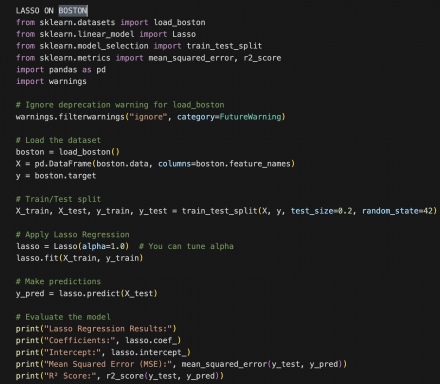
Task: Click the R² Score print statement
Action: (120, 376)
